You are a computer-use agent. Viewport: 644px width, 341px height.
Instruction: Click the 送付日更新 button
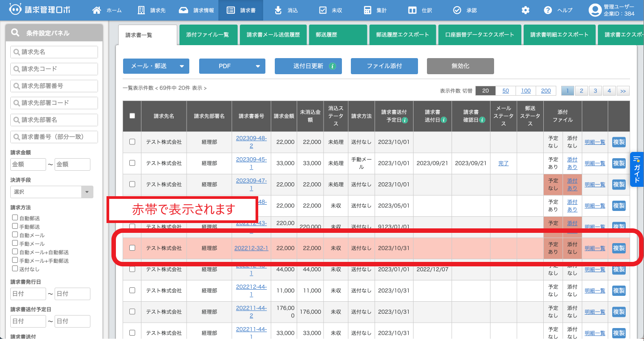[x=308, y=66]
